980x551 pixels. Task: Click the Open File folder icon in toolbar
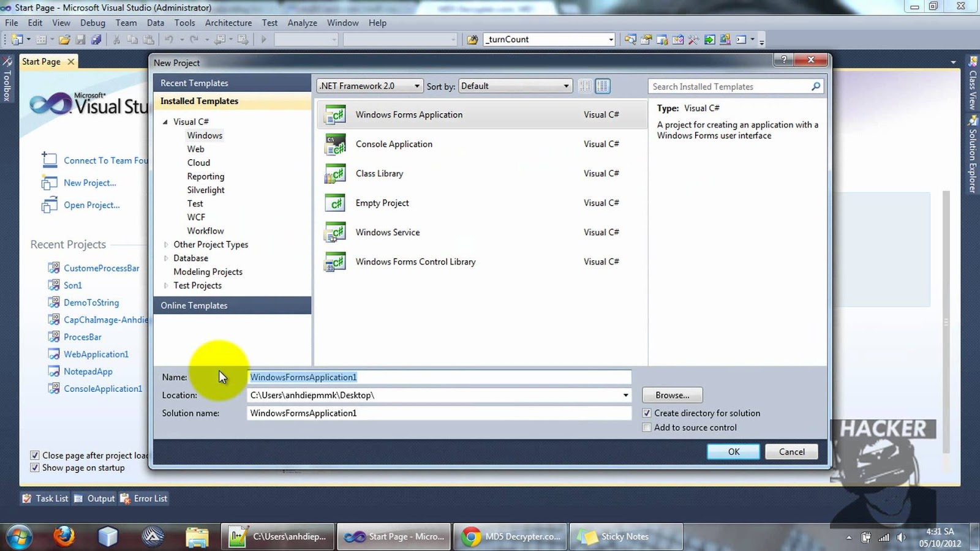[x=64, y=39]
